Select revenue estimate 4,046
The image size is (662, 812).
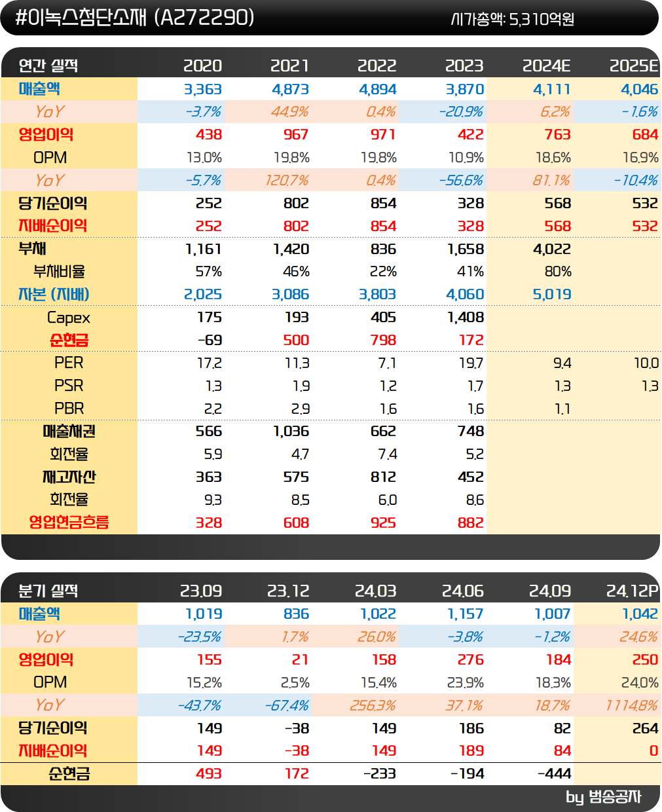[x=640, y=89]
